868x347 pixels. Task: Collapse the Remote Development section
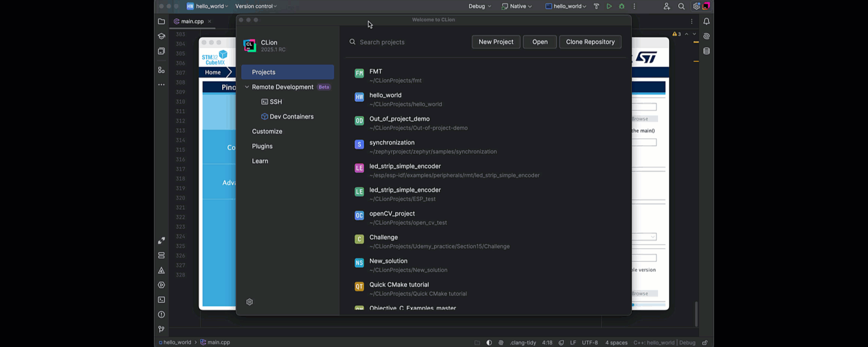coord(247,87)
